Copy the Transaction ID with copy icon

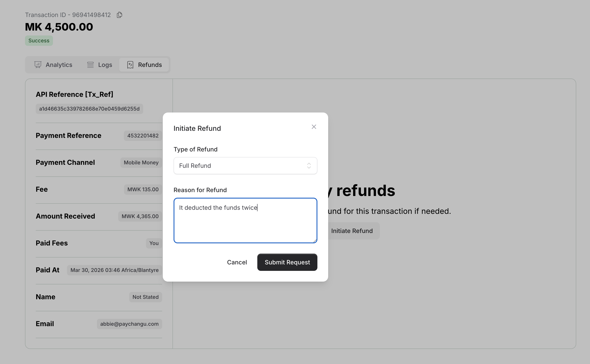coord(120,15)
